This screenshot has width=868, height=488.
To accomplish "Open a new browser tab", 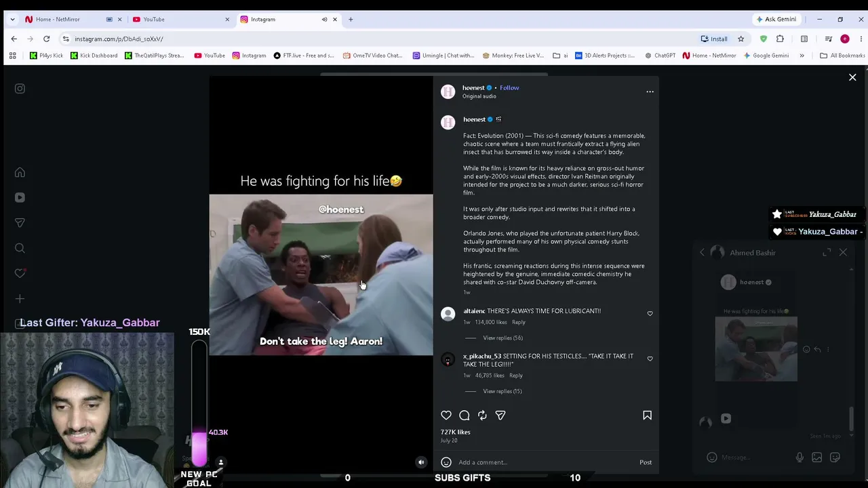I will (x=351, y=19).
